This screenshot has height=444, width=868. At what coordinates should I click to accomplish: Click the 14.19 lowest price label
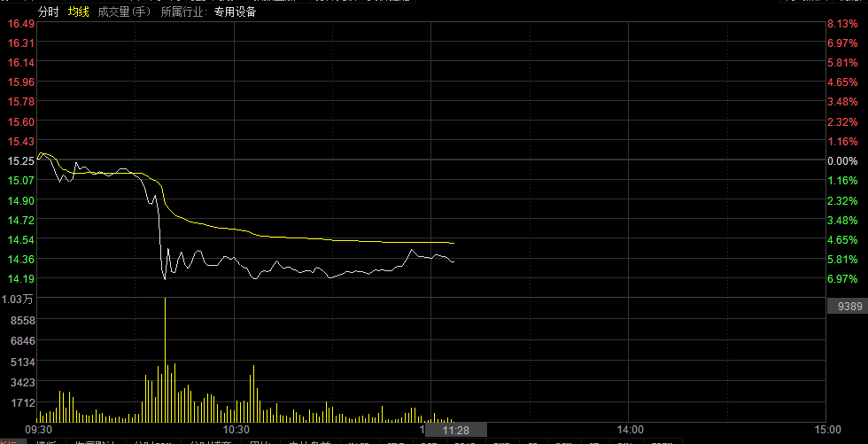(20, 278)
